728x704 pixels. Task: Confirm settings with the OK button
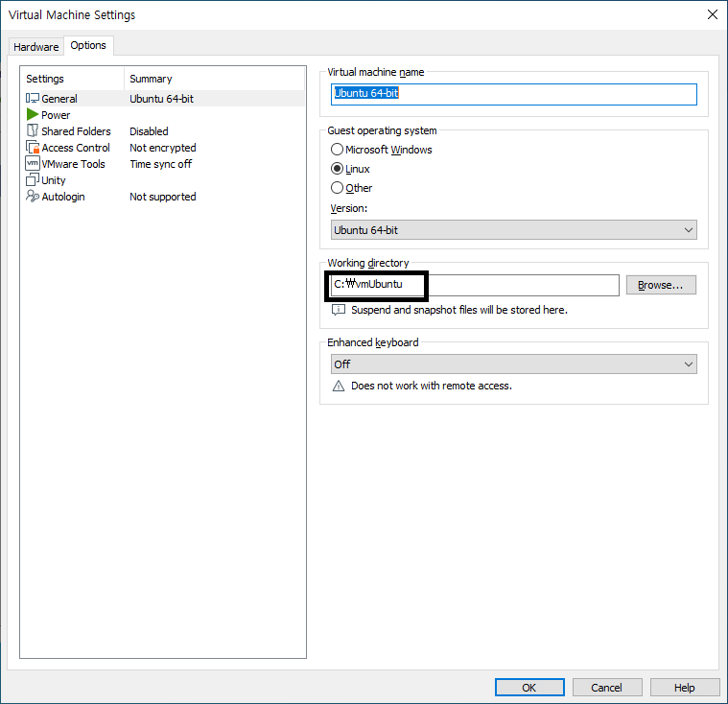click(x=529, y=688)
